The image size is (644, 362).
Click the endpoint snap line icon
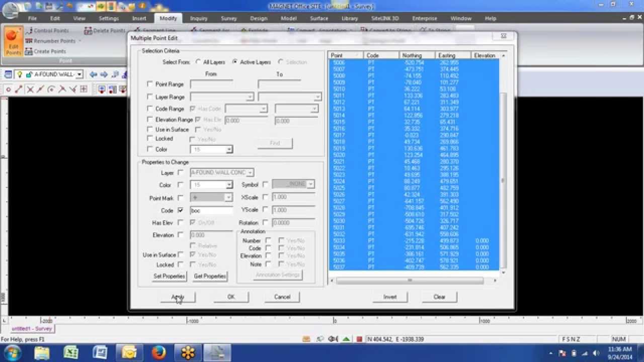click(19, 89)
